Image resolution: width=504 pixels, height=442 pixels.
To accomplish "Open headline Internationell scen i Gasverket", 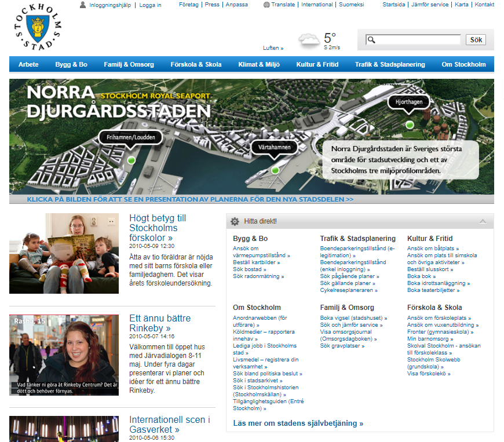I will click(x=169, y=424).
